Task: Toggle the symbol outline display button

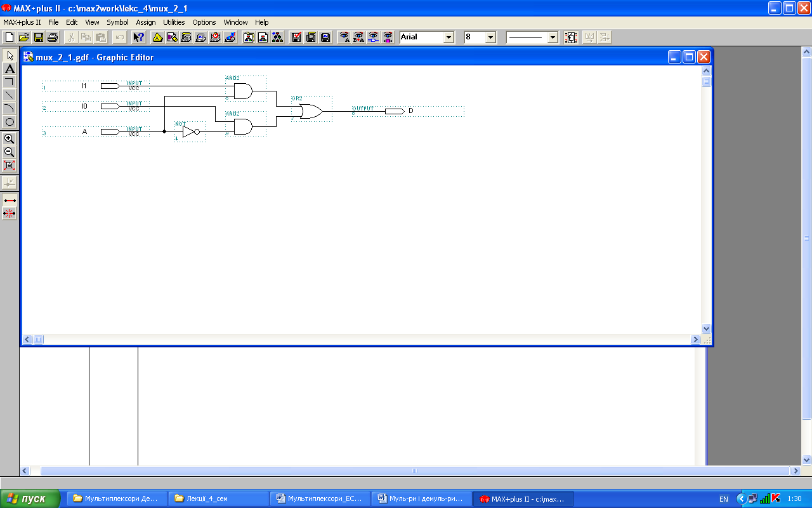Action: [x=571, y=37]
